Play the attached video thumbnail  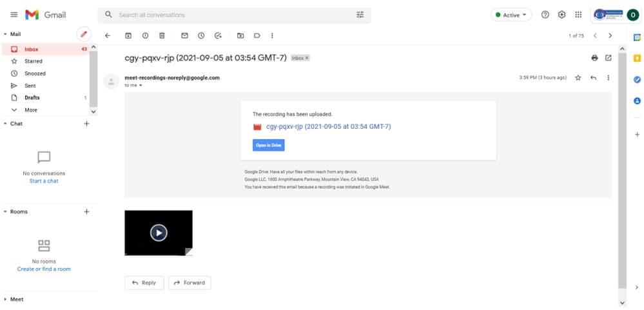point(159,233)
